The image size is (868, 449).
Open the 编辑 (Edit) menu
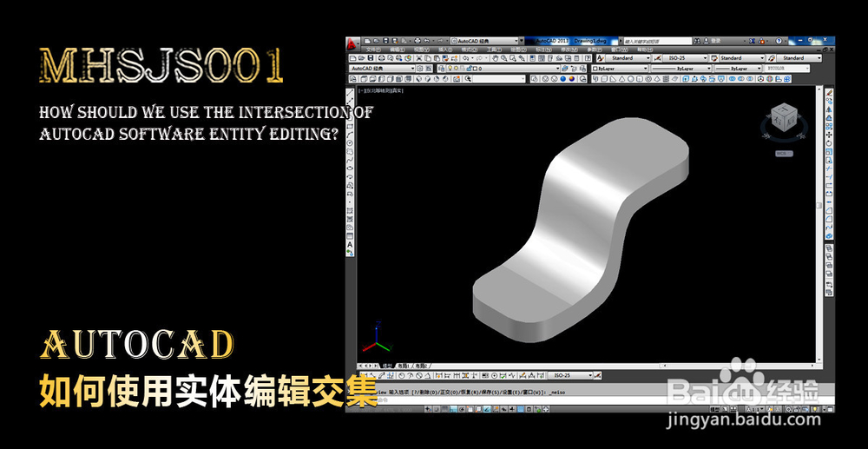click(397, 50)
